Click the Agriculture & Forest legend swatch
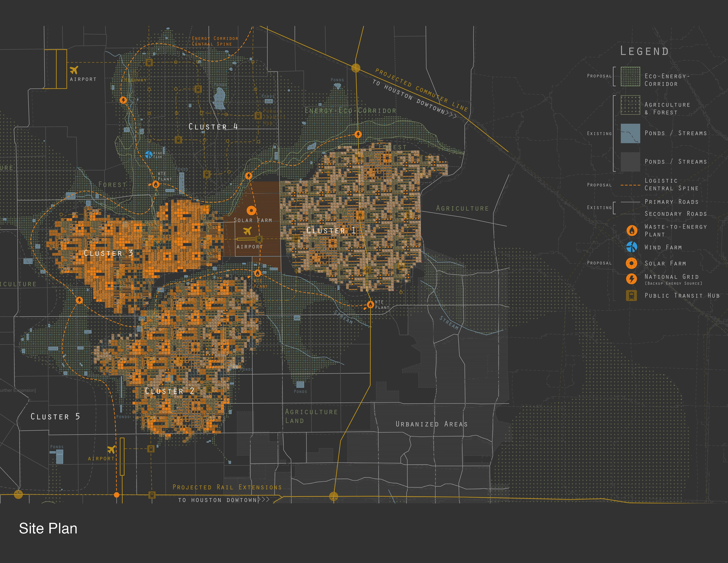Image resolution: width=728 pixels, height=563 pixels. (630, 105)
